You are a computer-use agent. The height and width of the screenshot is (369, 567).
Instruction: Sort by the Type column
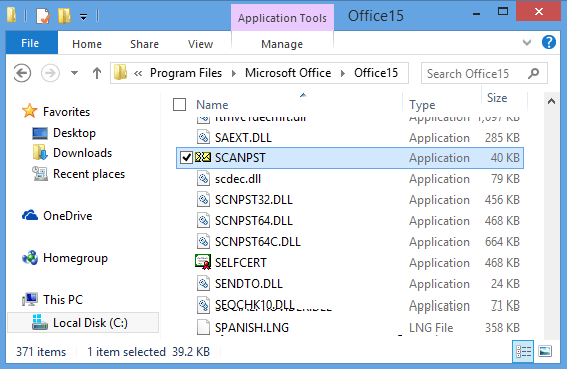coord(422,105)
